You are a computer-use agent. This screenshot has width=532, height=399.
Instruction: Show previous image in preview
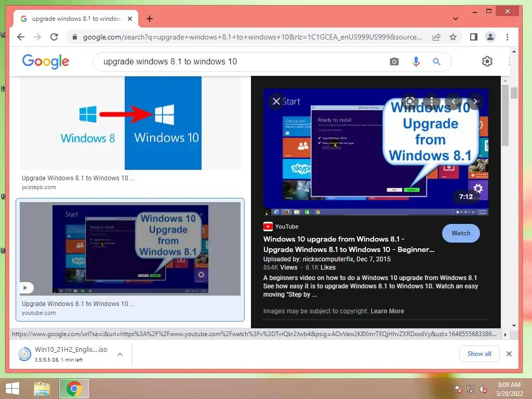click(454, 101)
